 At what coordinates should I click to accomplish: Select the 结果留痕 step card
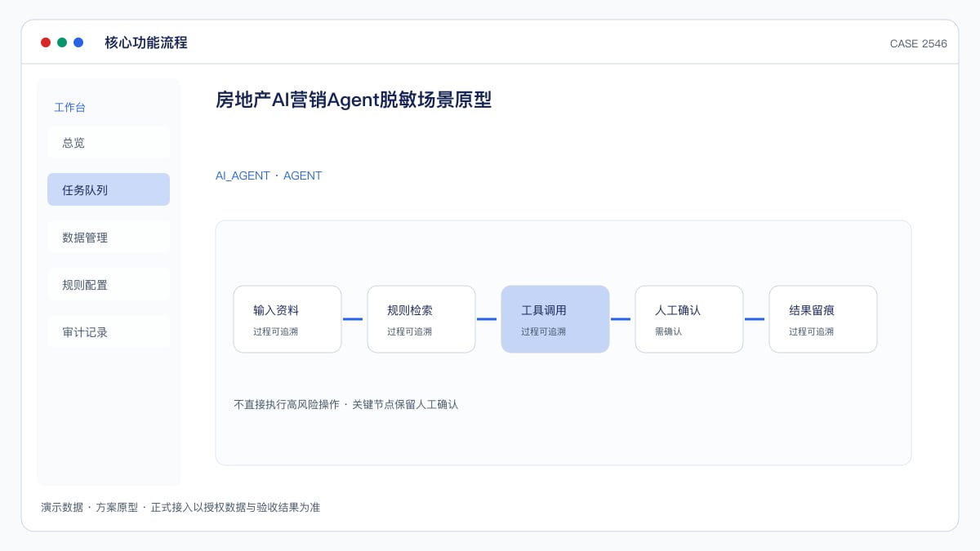pyautogui.click(x=823, y=319)
